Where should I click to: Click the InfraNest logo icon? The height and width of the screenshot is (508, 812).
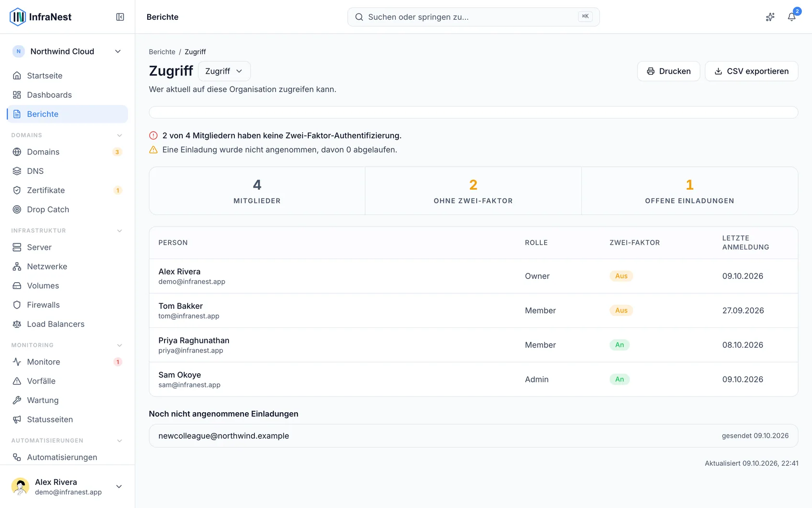[18, 17]
